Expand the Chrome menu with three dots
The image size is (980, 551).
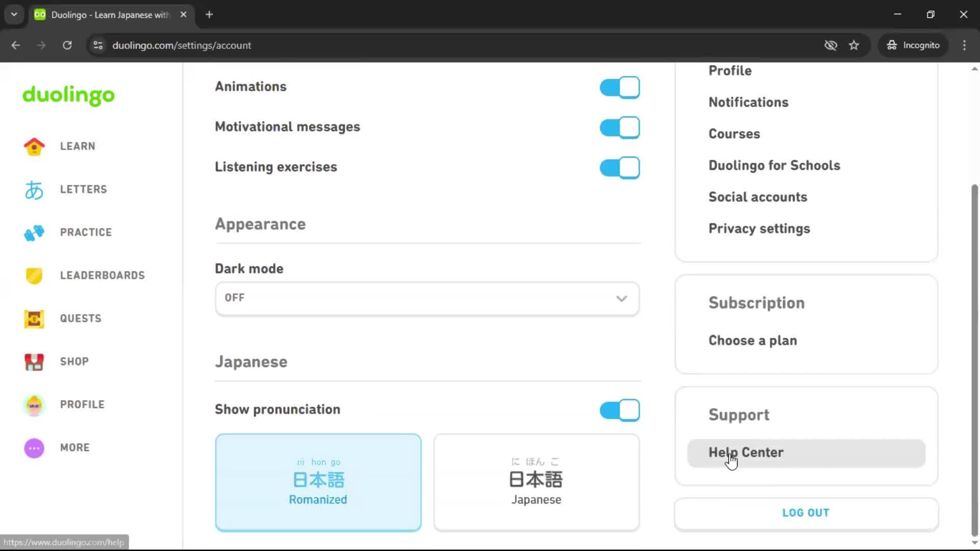click(964, 45)
